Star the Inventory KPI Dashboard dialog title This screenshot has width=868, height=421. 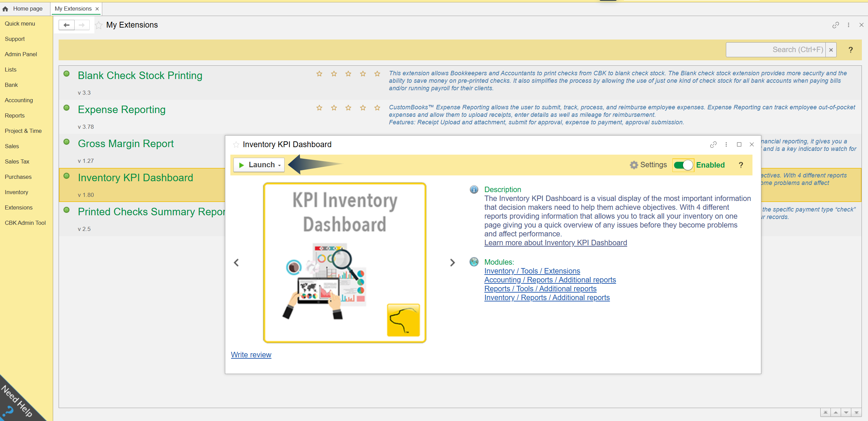coord(236,144)
